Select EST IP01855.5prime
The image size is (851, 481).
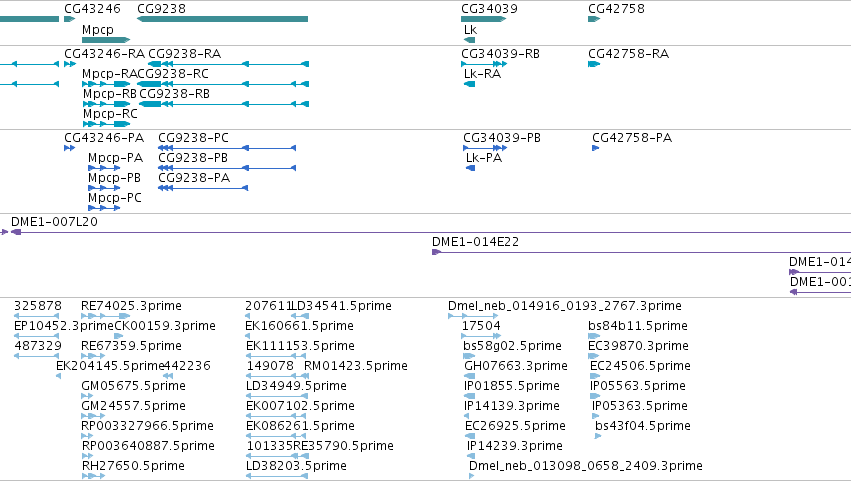coord(512,387)
